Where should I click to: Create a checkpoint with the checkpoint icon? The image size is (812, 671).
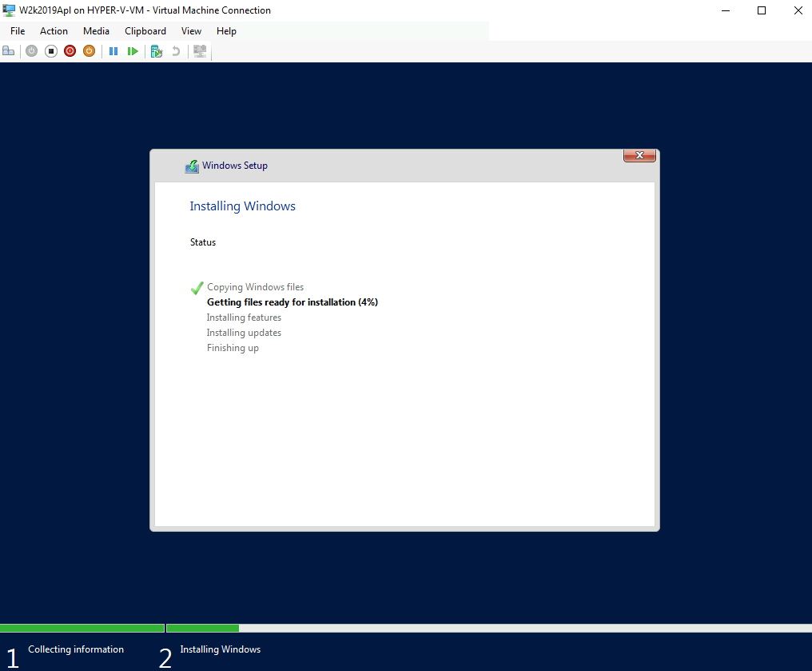click(157, 50)
